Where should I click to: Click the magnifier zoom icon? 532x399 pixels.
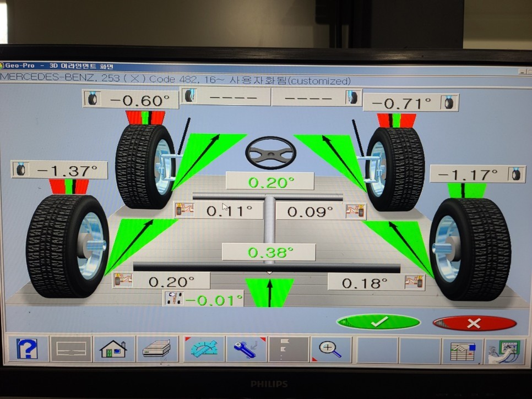330,349
